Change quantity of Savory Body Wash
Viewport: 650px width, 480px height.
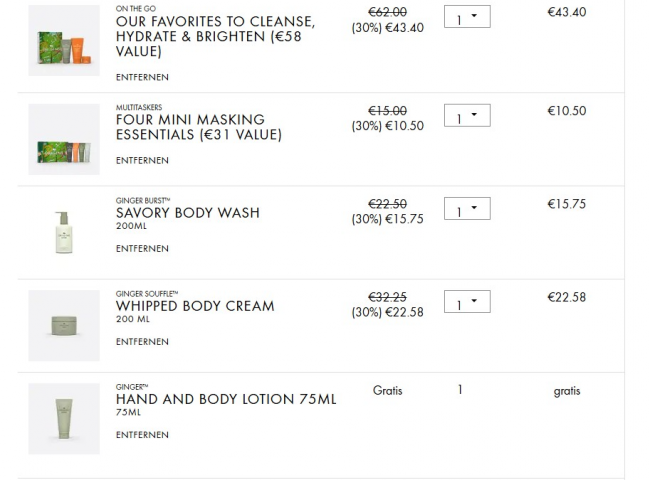(467, 211)
